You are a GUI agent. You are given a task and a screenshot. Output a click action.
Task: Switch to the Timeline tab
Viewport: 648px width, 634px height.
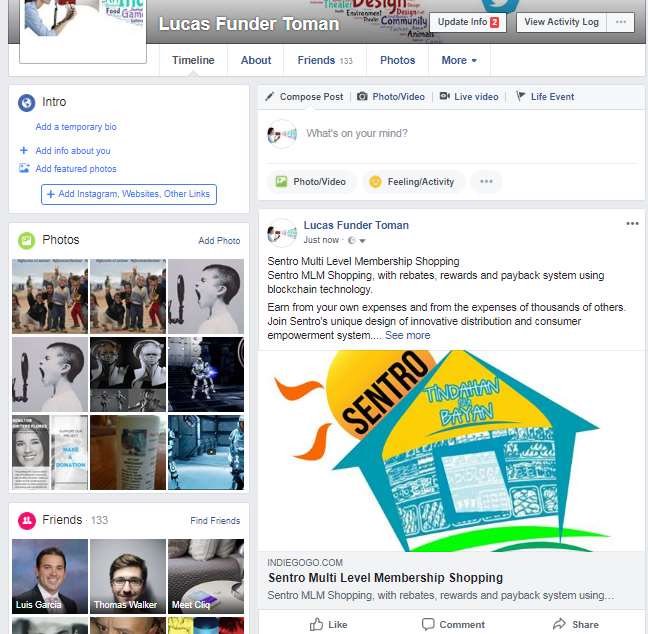coord(193,60)
